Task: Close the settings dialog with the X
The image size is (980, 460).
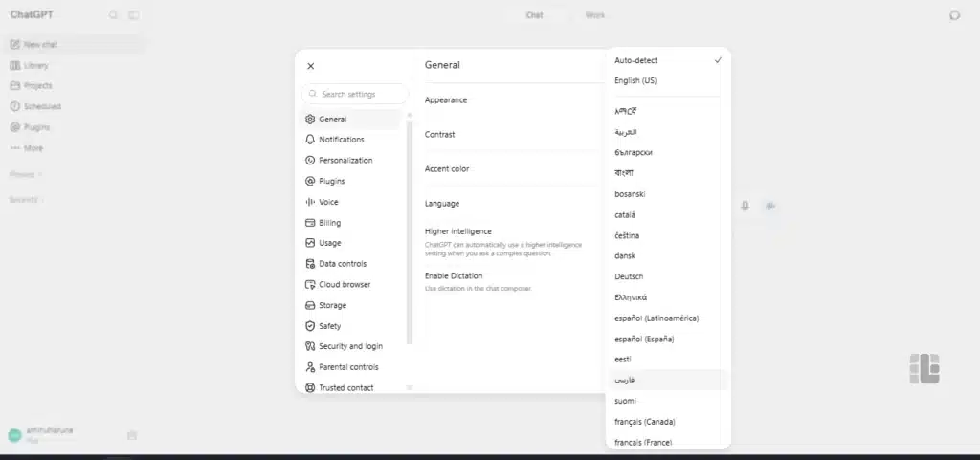Action: pos(311,66)
